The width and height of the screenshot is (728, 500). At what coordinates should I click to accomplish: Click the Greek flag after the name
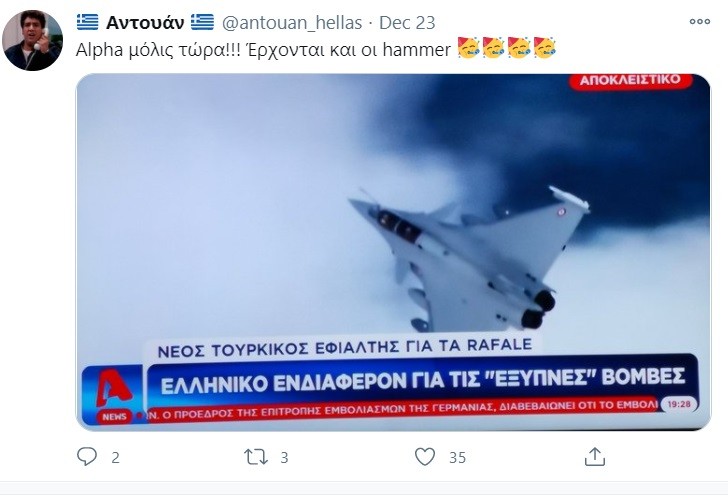click(x=202, y=22)
